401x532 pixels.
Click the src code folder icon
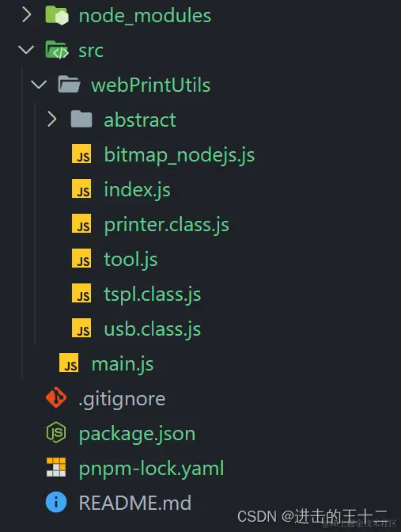click(x=57, y=50)
